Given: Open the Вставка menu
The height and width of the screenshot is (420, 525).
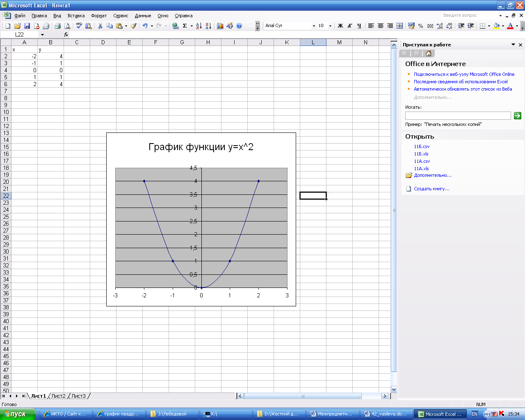Looking at the screenshot, I should pos(76,16).
